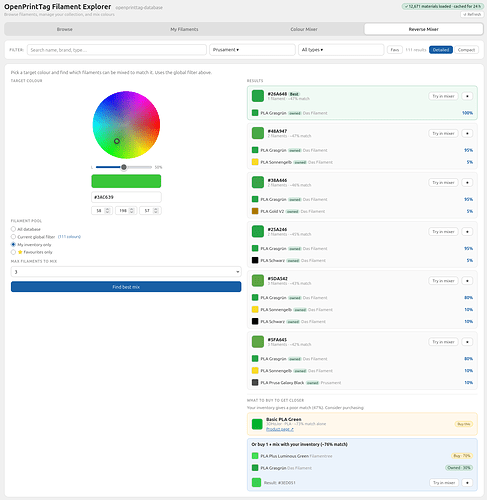Click the red value input 58
The height and width of the screenshot is (500, 487).
click(x=102, y=210)
